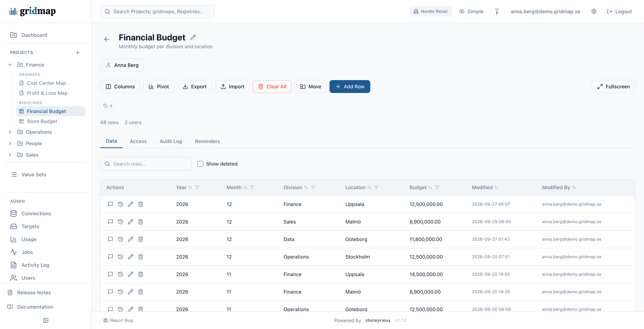Filter the Year column
Viewport: 644px width, 329px height.
click(197, 187)
